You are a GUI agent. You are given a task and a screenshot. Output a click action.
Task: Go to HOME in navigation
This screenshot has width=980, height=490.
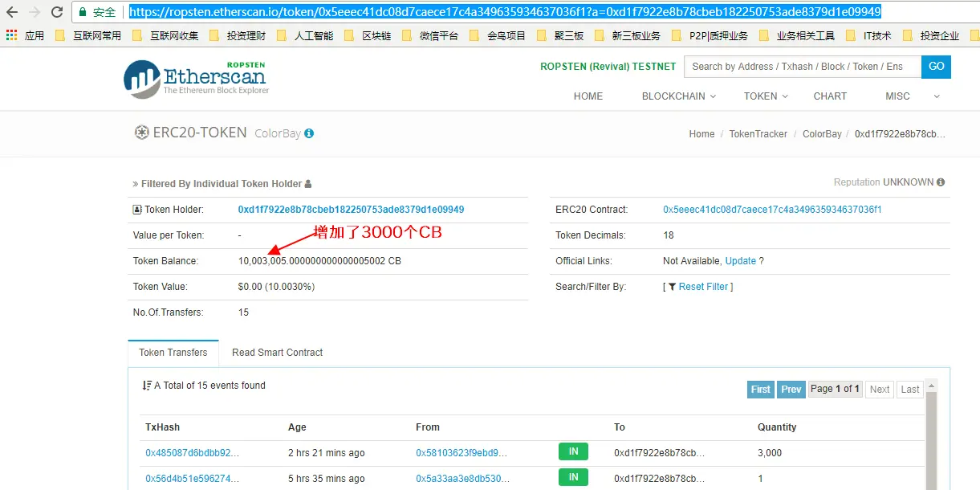[x=588, y=96]
